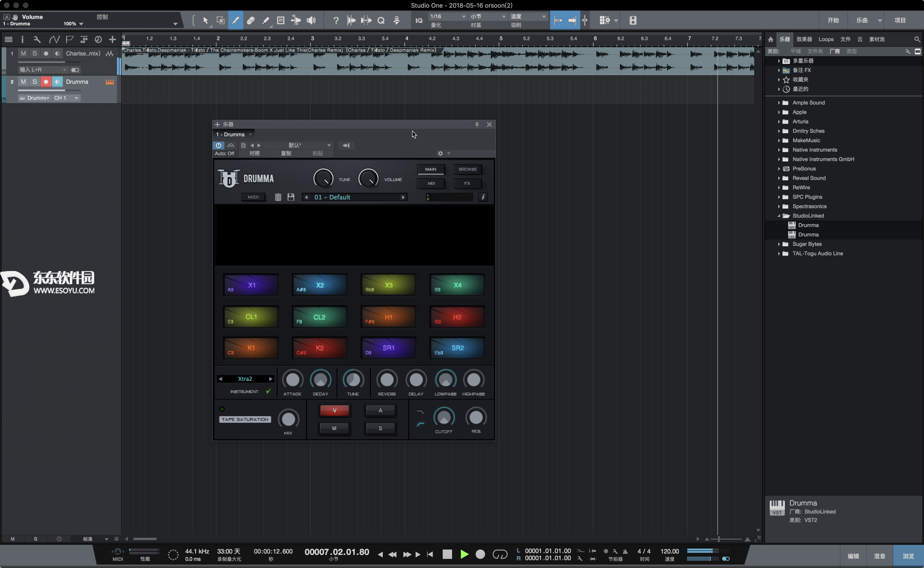The height and width of the screenshot is (568, 924).
Task: Toggle monitor on Drumma track
Action: (x=57, y=82)
